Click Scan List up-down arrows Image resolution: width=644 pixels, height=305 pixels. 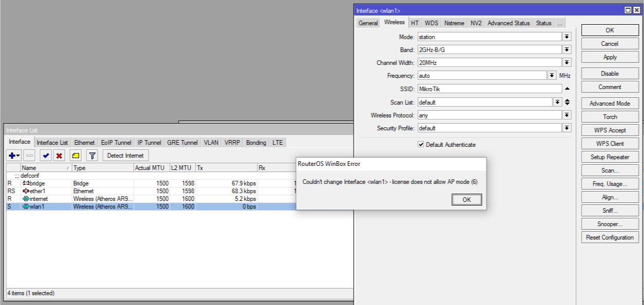pos(567,103)
